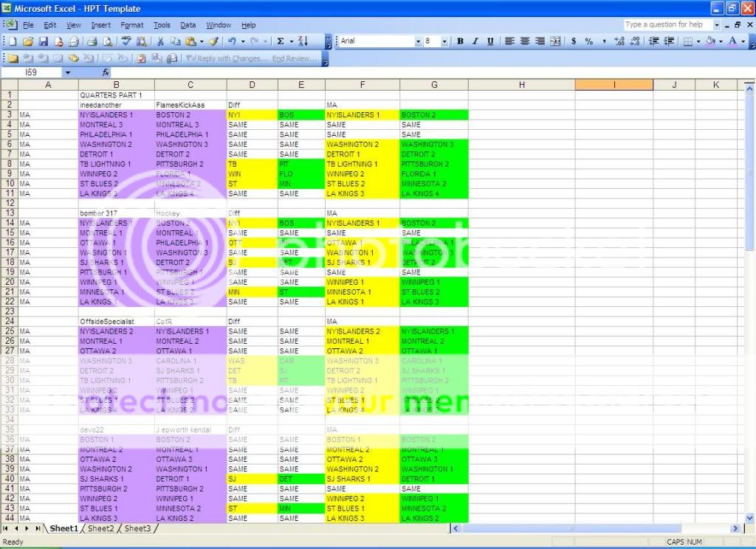Click the AutoSum sigma icon
The width and height of the screenshot is (756, 549).
tap(280, 41)
